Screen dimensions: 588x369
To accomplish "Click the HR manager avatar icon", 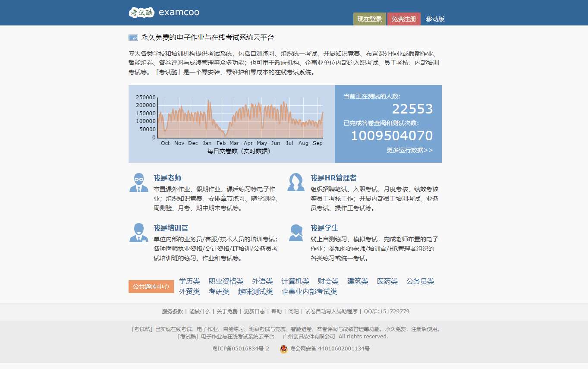I will (x=296, y=182).
